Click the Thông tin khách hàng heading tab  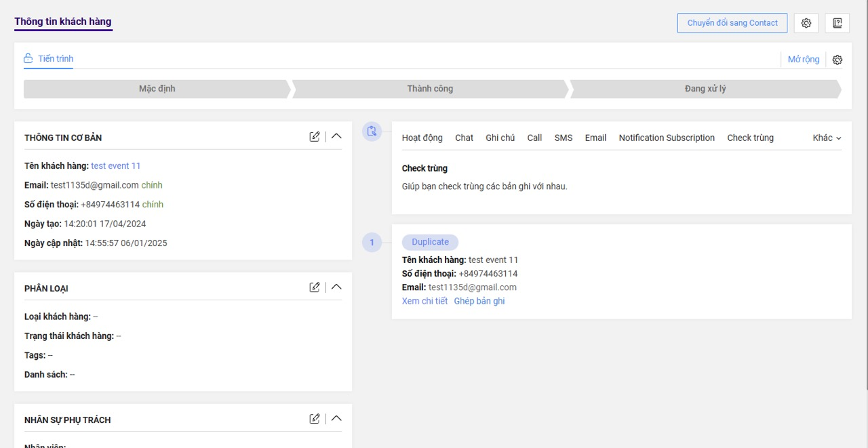[63, 22]
